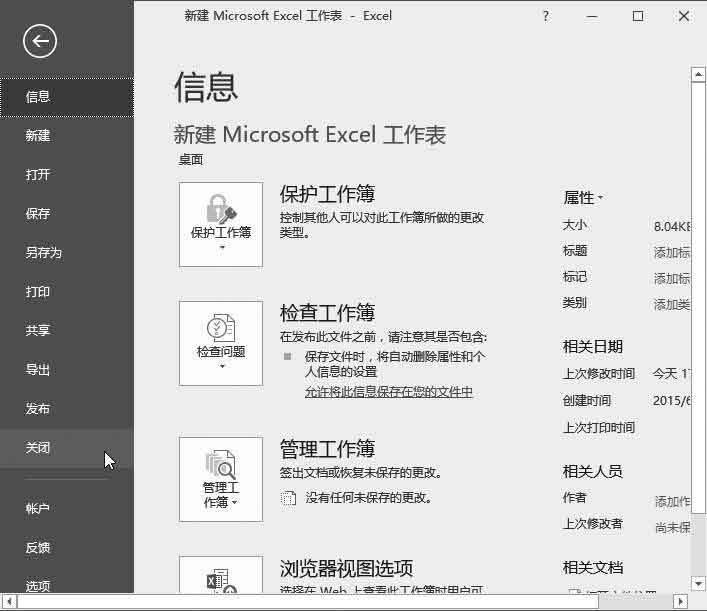Viewport: 707px width, 611px height.
Task: Open 选项 settings in the sidebar
Action: tap(38, 586)
